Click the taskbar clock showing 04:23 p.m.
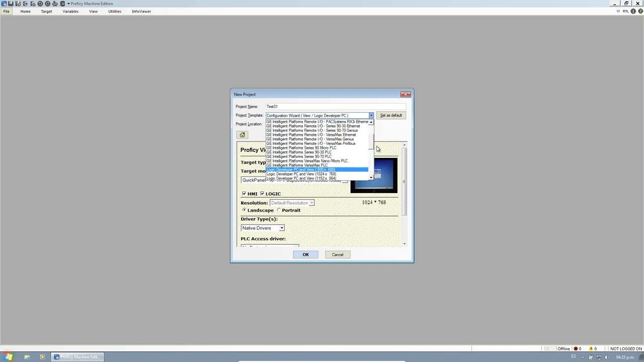 click(x=625, y=357)
